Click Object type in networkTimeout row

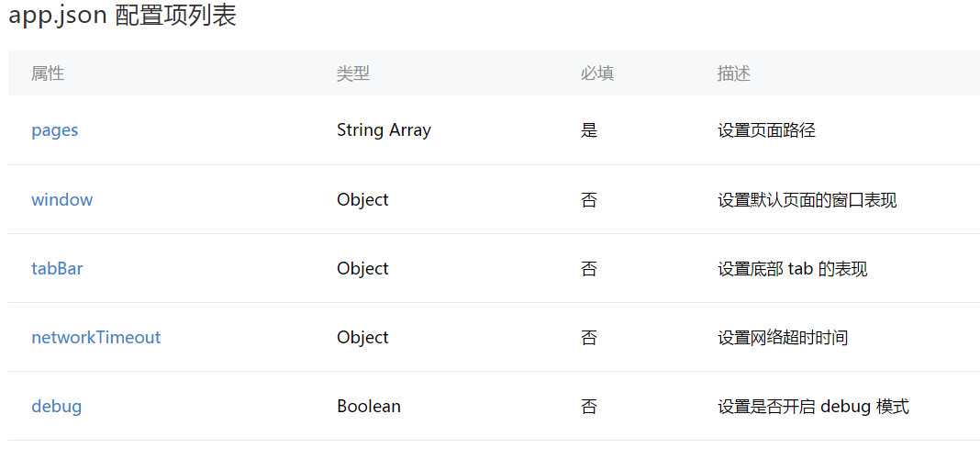362,338
